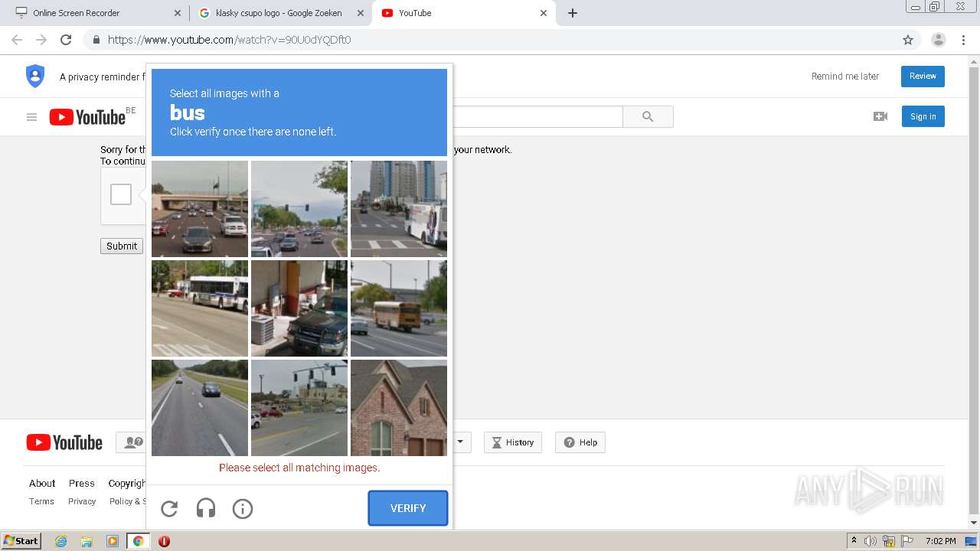The height and width of the screenshot is (551, 980).
Task: Switch to the klasky csupo logo Google tab
Action: (x=279, y=13)
